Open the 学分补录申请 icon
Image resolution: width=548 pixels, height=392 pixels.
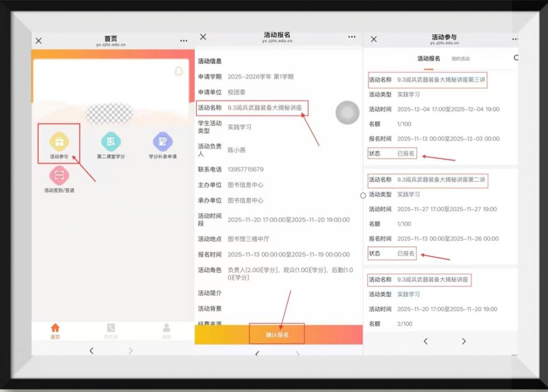tap(163, 142)
